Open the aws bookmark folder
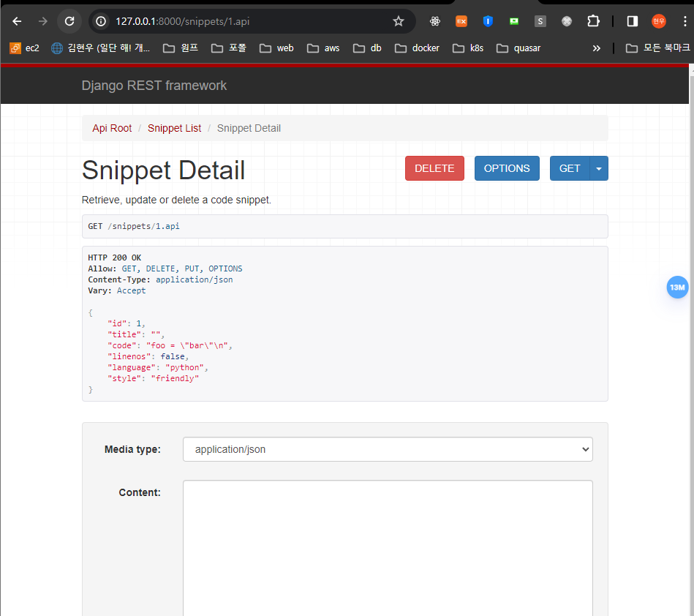The height and width of the screenshot is (616, 694). tap(323, 48)
